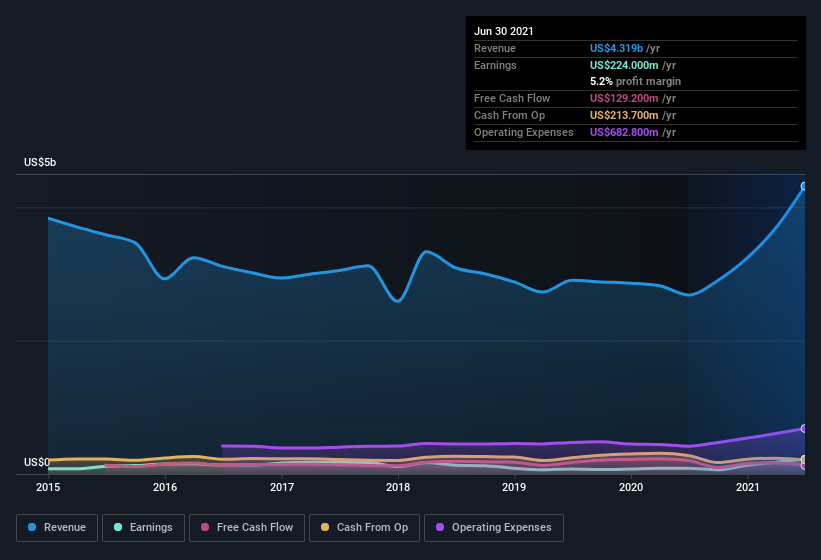Image resolution: width=821 pixels, height=560 pixels.
Task: Click the US$213.700m cash from op value
Action: (x=624, y=115)
